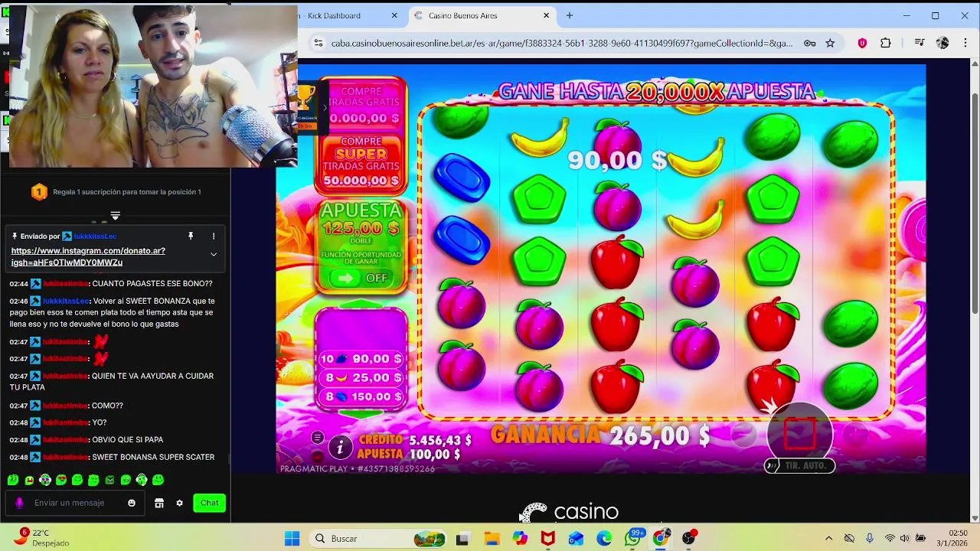Open the saved password key icon
The image size is (980, 551).
809,44
